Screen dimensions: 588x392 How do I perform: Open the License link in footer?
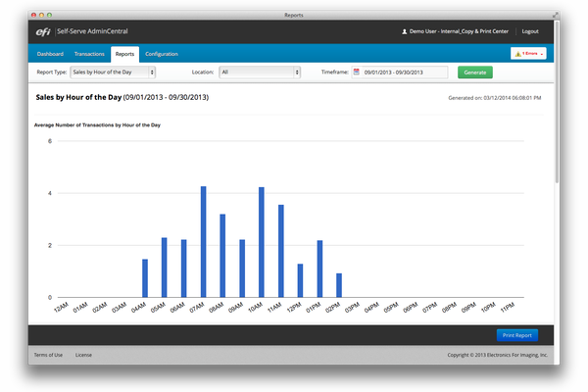pyautogui.click(x=83, y=355)
